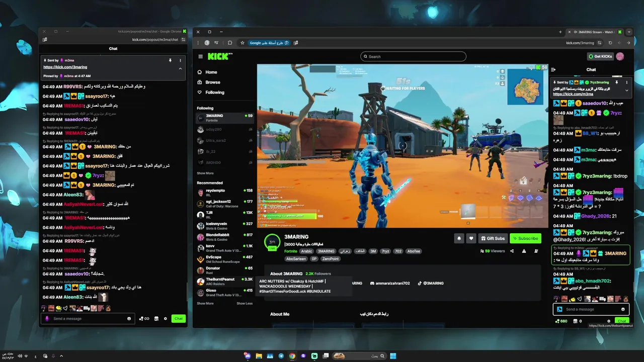This screenshot has height=362, width=644.
Task: Open the sgt_jackson12 recommended channel
Action: click(x=225, y=204)
